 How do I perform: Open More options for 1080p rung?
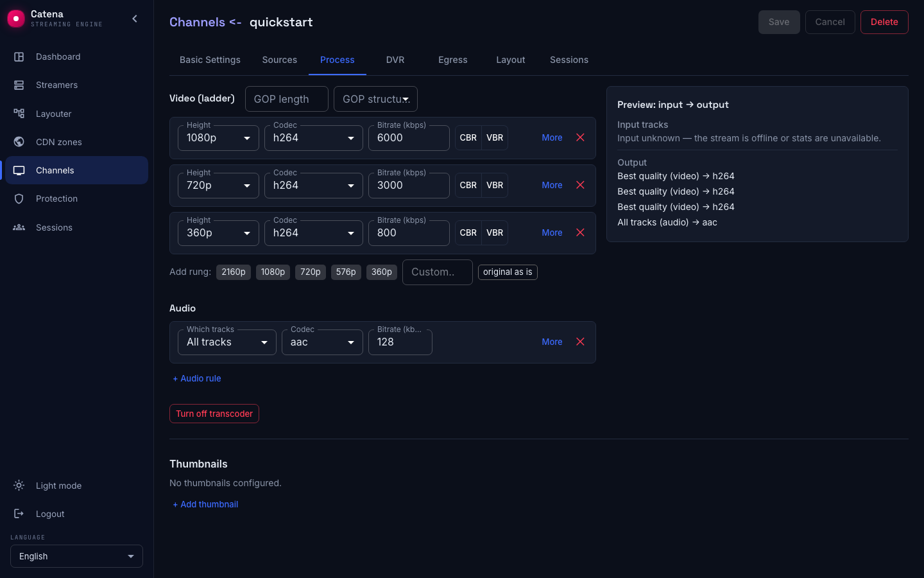(552, 137)
